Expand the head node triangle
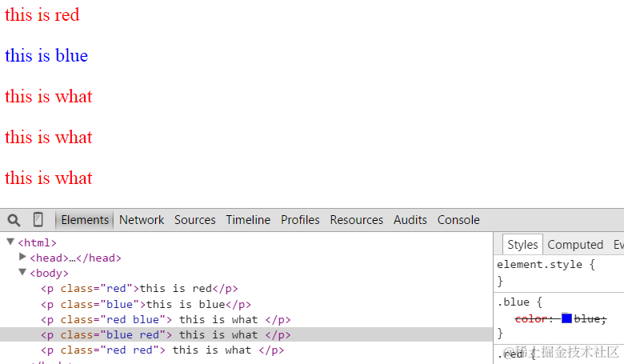624x364 pixels. (22, 257)
